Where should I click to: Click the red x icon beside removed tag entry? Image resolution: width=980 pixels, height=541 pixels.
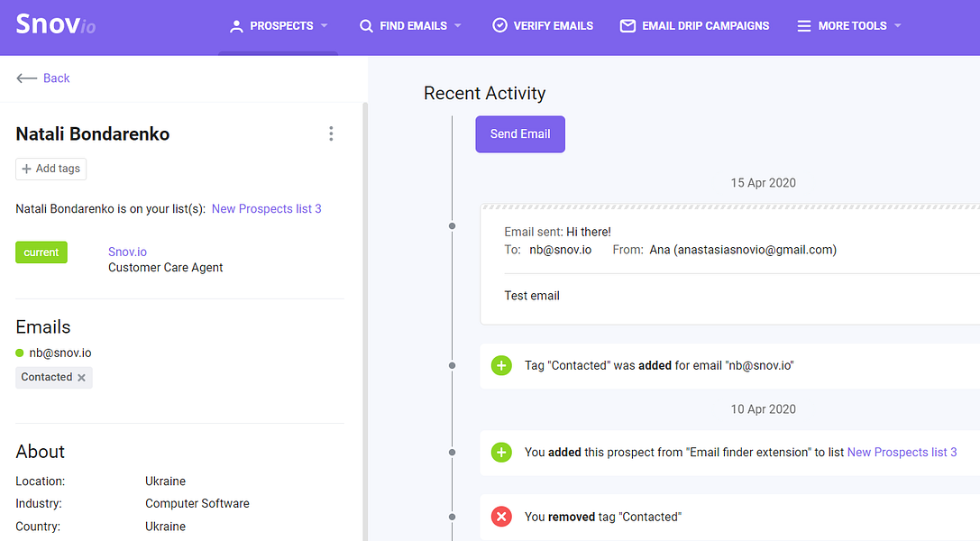point(501,517)
